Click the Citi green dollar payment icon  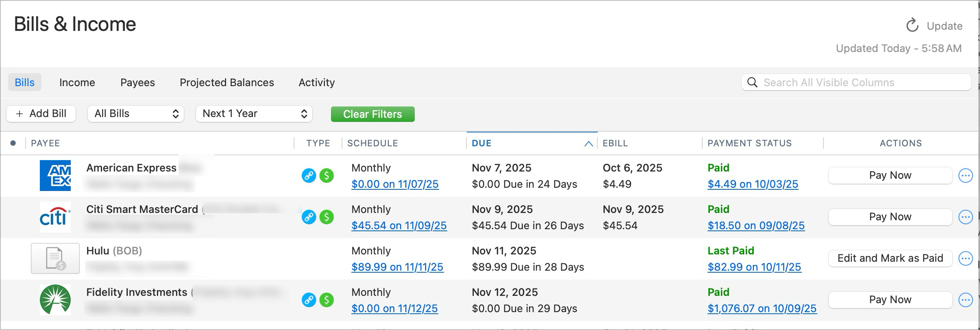327,217
